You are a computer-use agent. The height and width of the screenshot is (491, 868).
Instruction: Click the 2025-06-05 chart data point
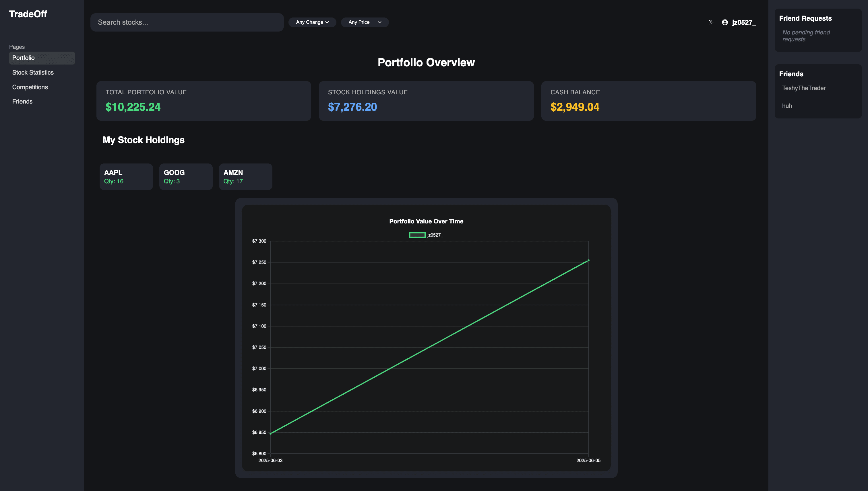[588, 260]
